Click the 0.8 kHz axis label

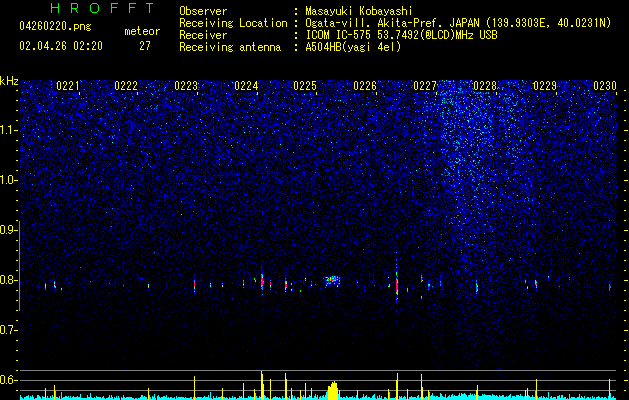(x=8, y=280)
